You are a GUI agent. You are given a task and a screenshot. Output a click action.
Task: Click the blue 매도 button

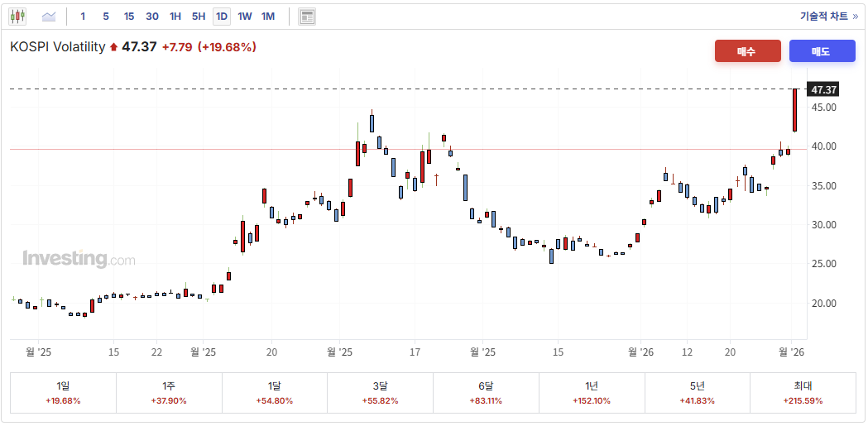click(822, 51)
